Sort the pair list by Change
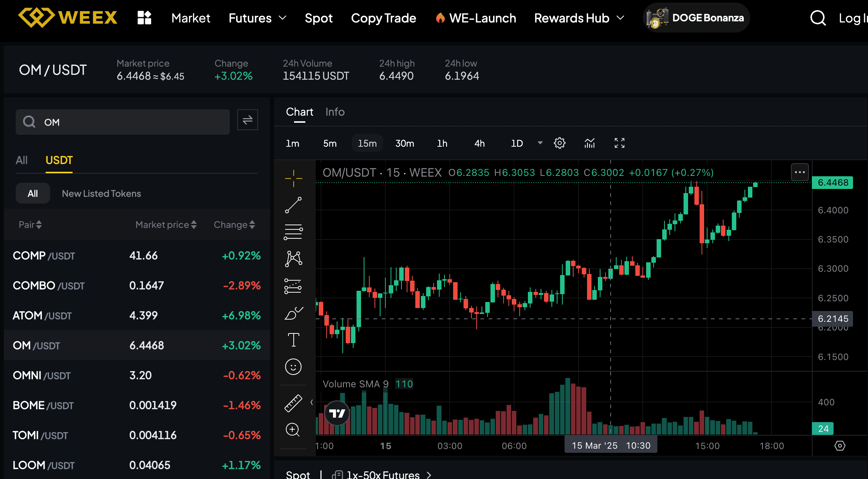Screen dimensions: 868x479 coord(234,225)
